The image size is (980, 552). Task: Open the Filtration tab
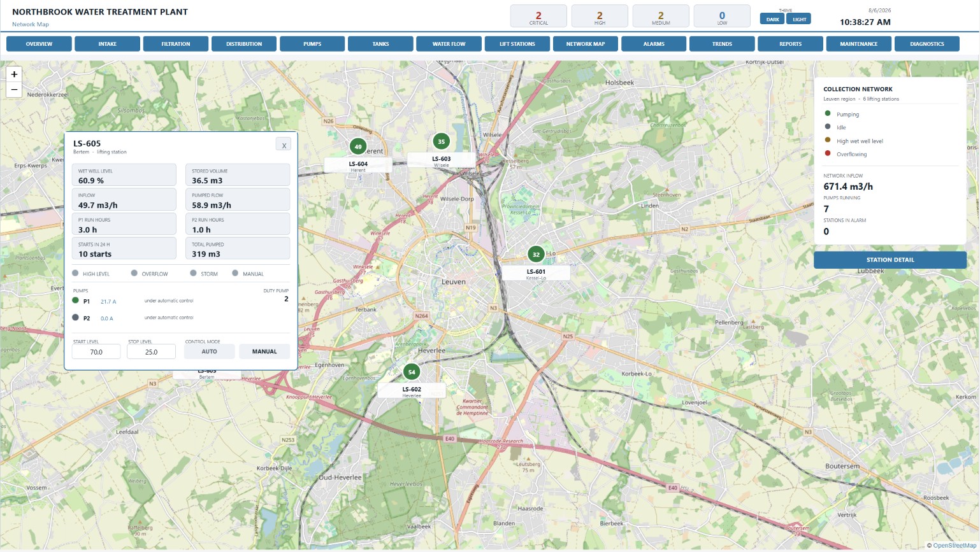coord(176,44)
